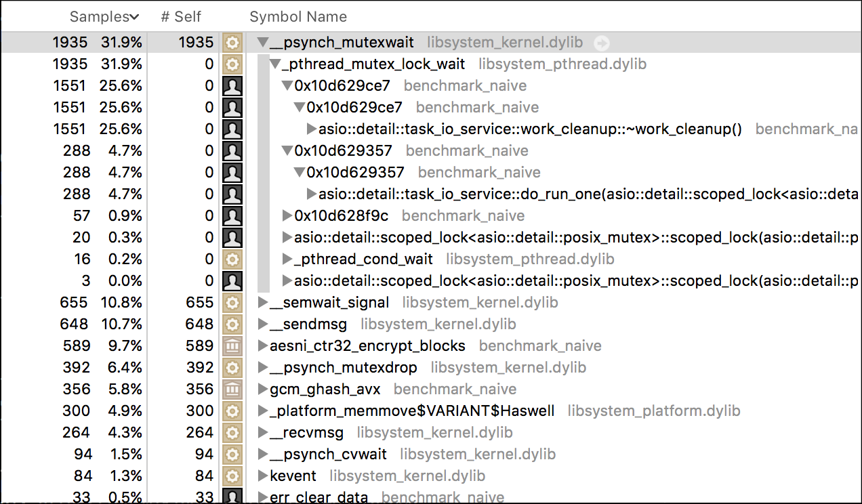
Task: Click the focus arrow next to __psynch_mutexwait
Action: pyautogui.click(x=601, y=43)
